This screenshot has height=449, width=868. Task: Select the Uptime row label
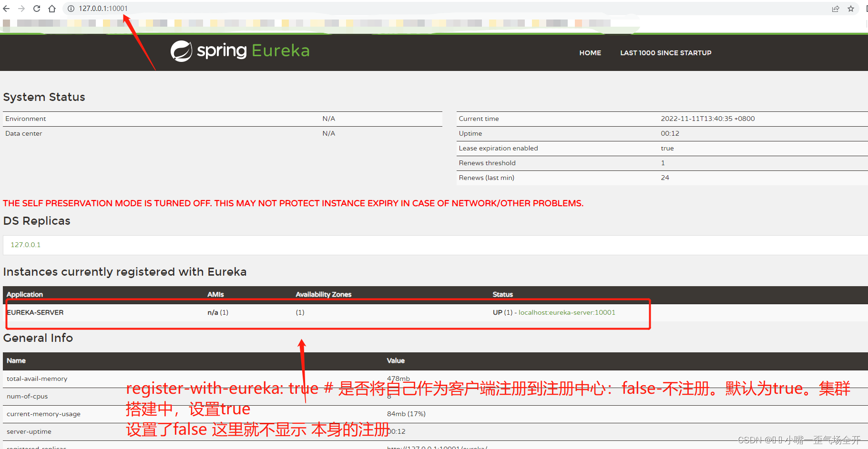[470, 133]
